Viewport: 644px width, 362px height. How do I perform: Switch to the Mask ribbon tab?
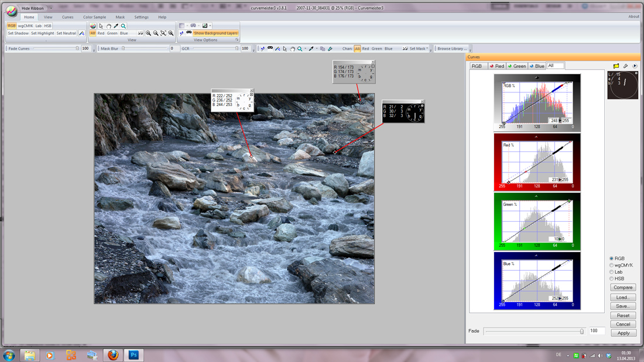pyautogui.click(x=121, y=17)
